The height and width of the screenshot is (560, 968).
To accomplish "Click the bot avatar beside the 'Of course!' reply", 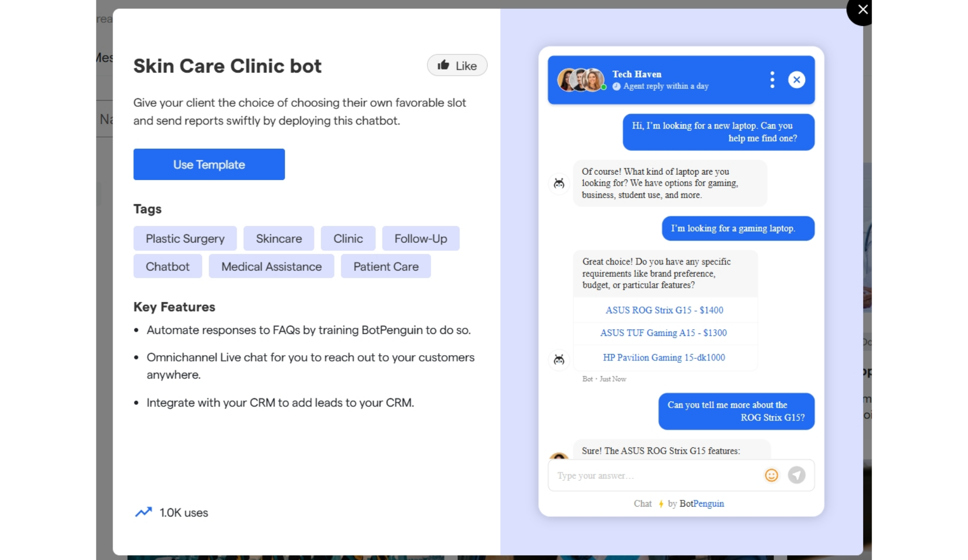I will [559, 184].
